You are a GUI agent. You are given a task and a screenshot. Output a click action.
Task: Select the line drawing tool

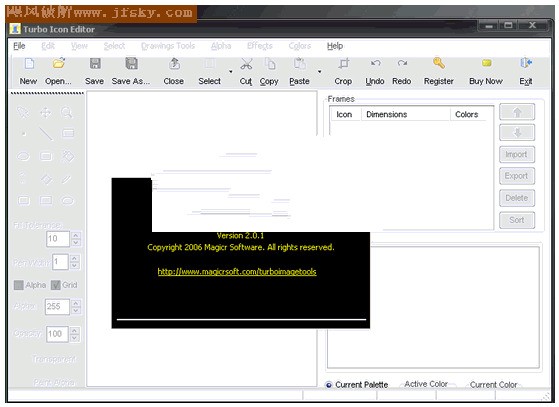46,134
